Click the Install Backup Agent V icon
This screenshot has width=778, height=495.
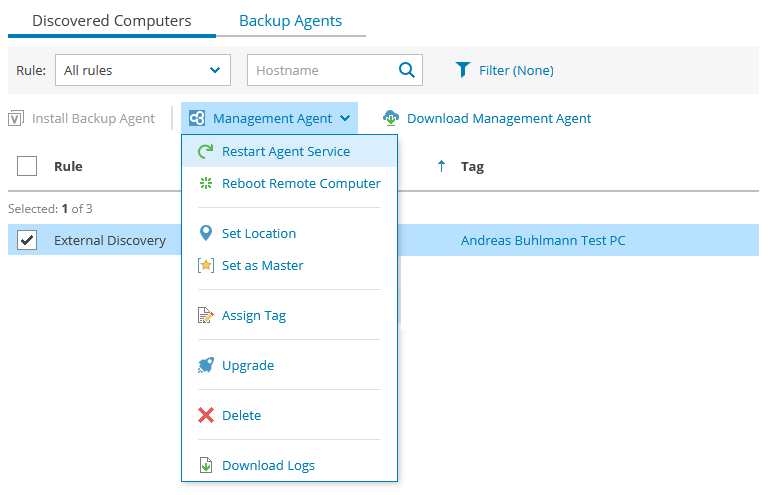pos(16,119)
